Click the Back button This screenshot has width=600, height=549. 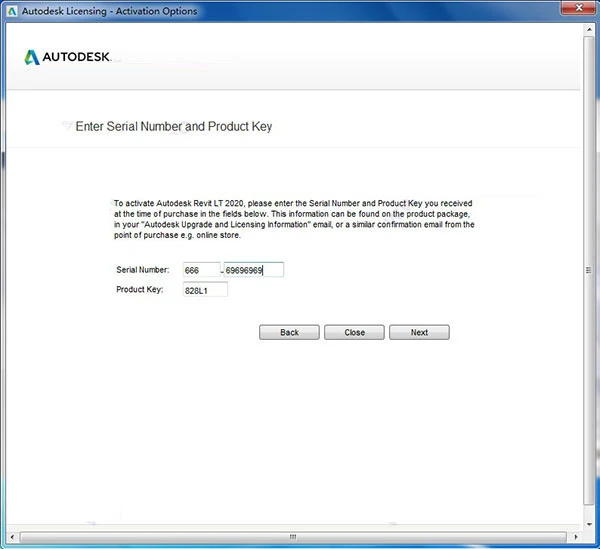(x=289, y=332)
